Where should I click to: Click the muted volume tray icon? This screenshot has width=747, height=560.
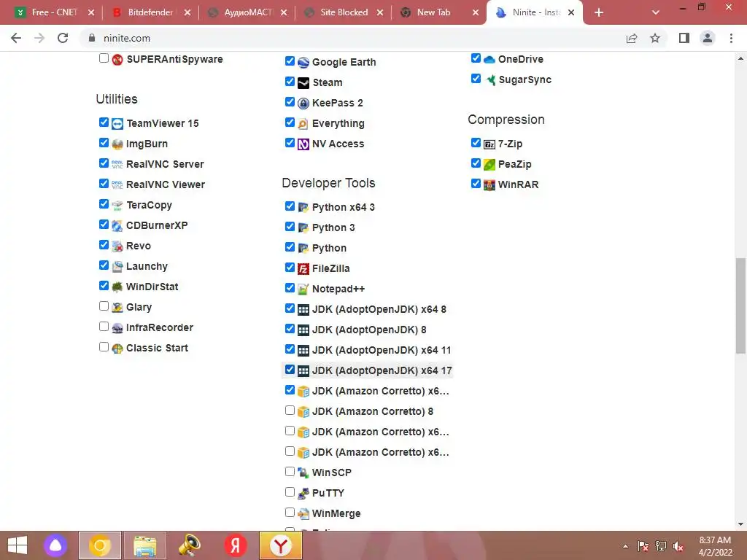click(678, 546)
